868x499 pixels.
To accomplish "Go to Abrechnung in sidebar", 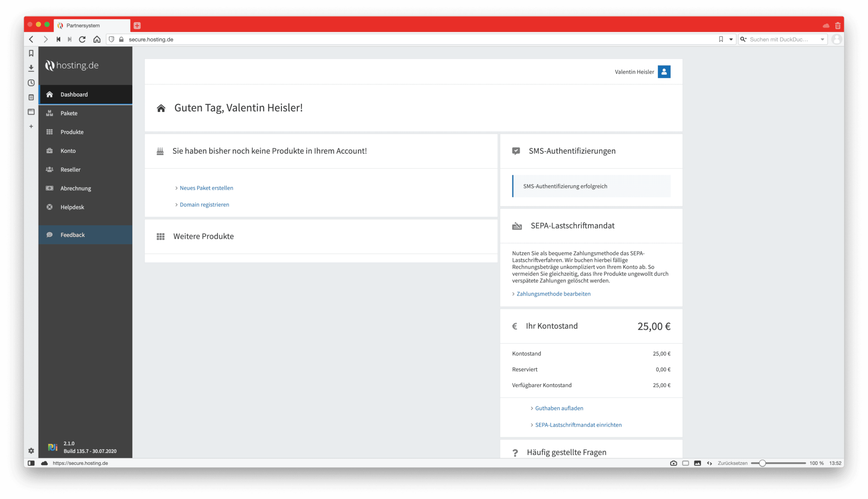I will (x=76, y=188).
